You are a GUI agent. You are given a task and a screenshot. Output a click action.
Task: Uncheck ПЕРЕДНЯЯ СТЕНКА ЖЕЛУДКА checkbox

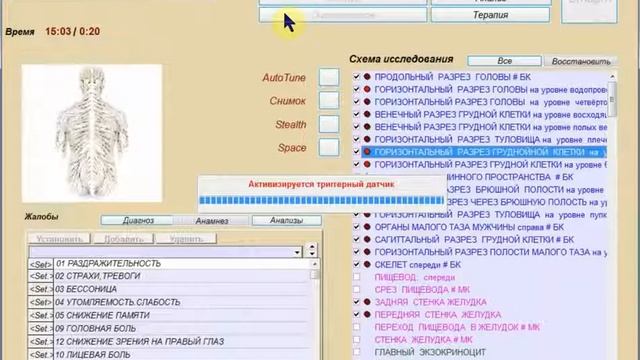[x=357, y=315]
